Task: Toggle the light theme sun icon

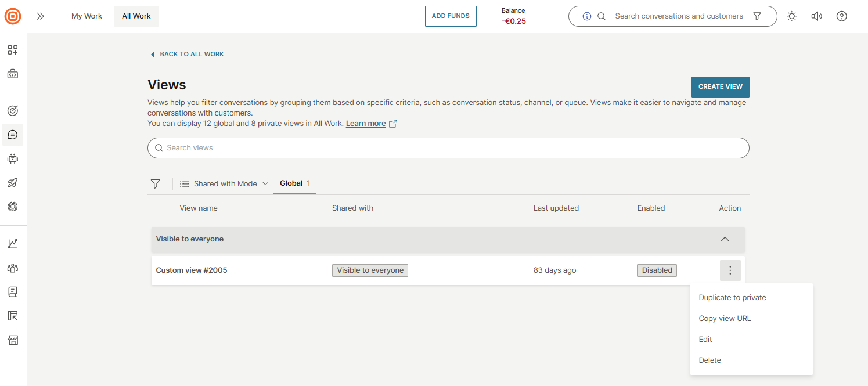Action: (791, 16)
